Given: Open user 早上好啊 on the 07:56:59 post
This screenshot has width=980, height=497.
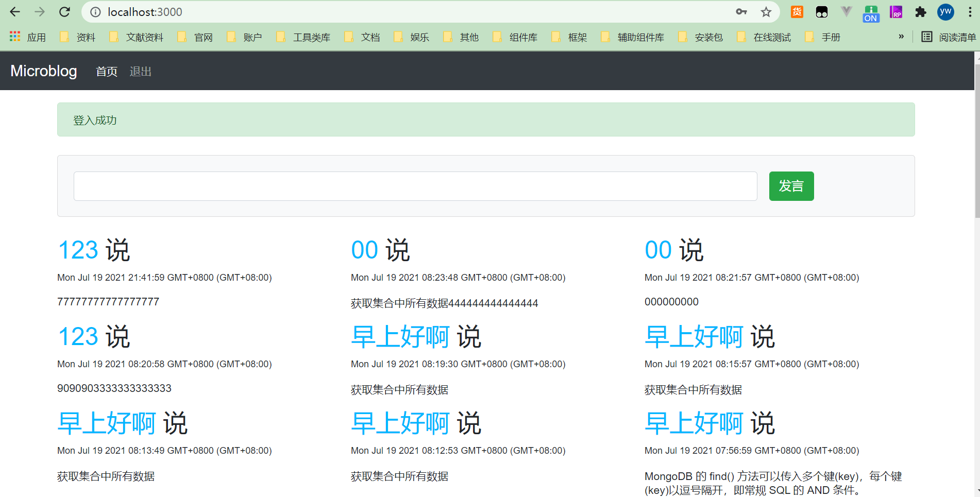Looking at the screenshot, I should (694, 423).
